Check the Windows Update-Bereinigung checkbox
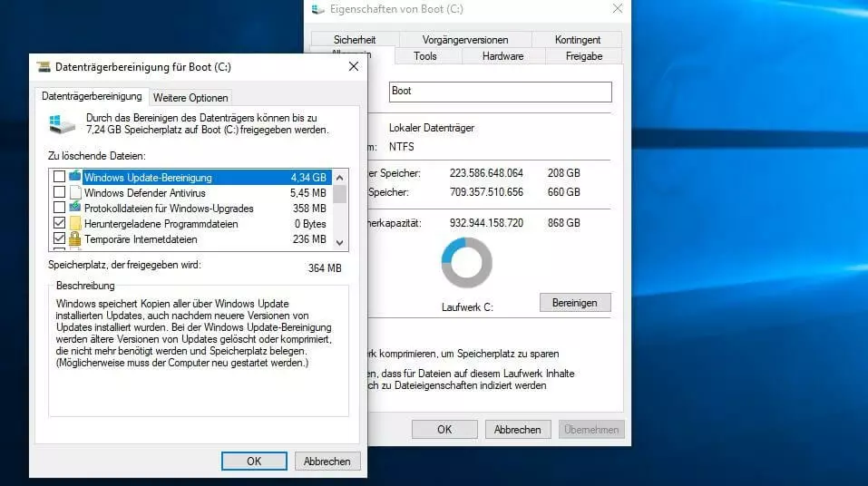 [59, 177]
